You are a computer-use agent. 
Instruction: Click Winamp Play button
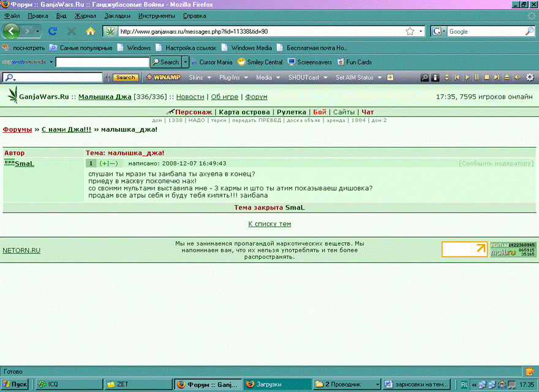click(467, 77)
